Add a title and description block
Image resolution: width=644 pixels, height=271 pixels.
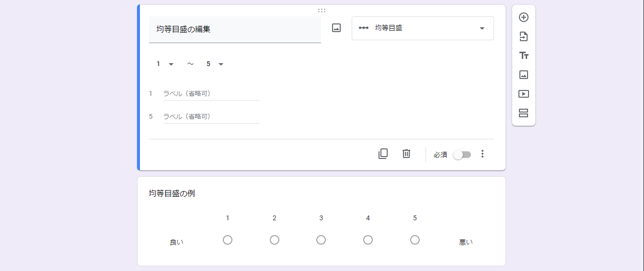pos(524,56)
